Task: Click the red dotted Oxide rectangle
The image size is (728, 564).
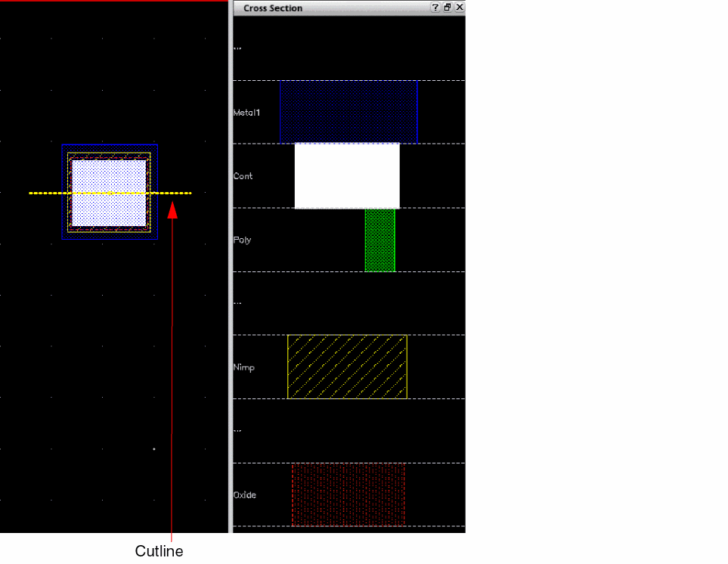Action: (x=349, y=495)
